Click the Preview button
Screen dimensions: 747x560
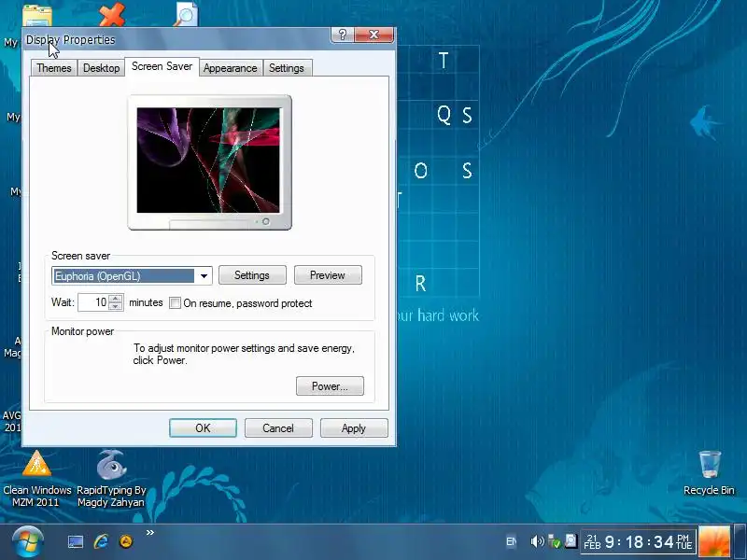point(328,275)
